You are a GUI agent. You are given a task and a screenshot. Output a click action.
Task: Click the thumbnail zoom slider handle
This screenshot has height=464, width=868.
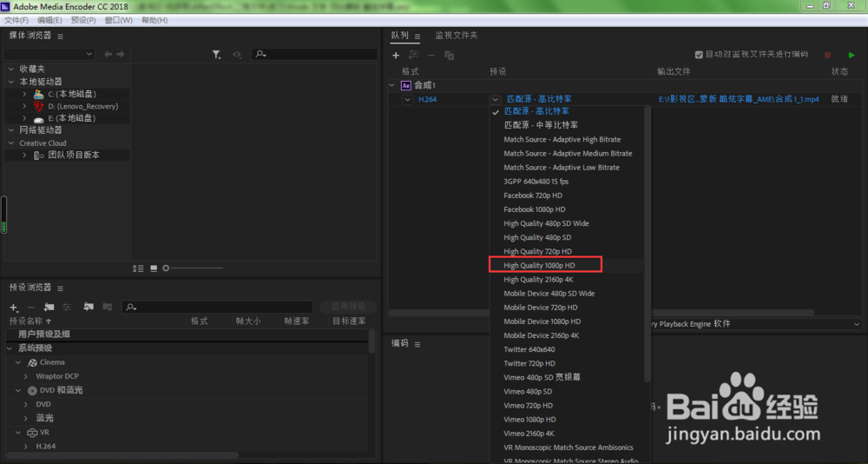(166, 268)
